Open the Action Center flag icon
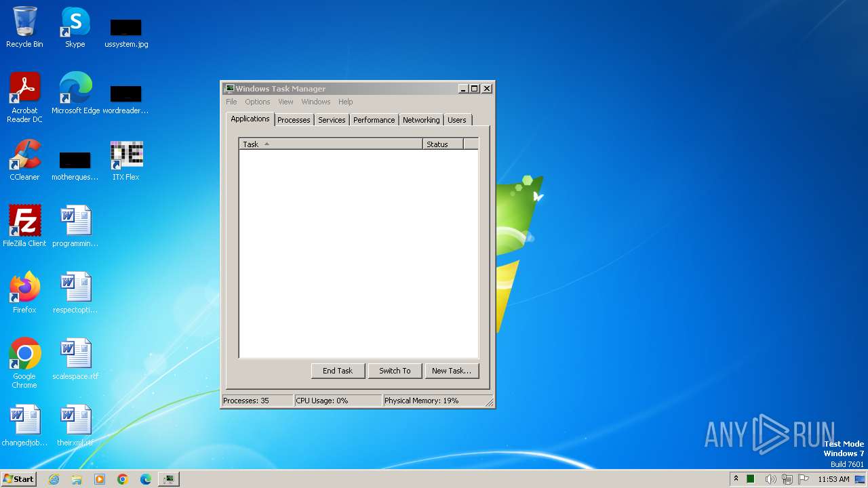The width and height of the screenshot is (868, 488). click(x=803, y=479)
